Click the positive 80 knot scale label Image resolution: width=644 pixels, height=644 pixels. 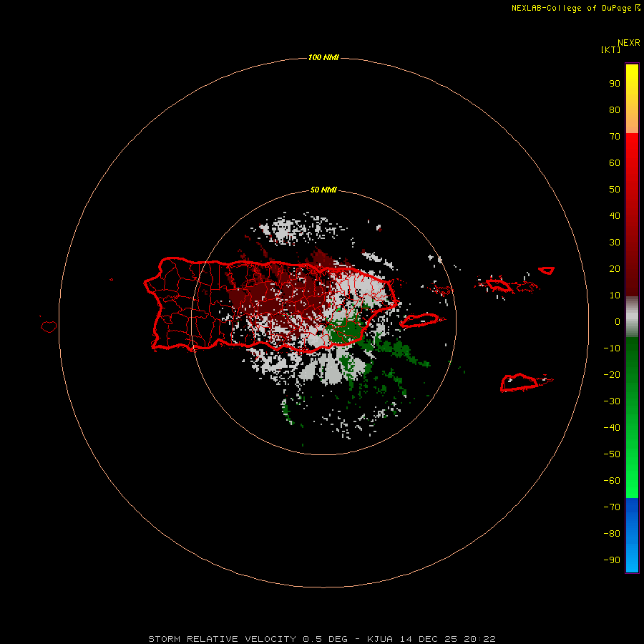coord(615,109)
